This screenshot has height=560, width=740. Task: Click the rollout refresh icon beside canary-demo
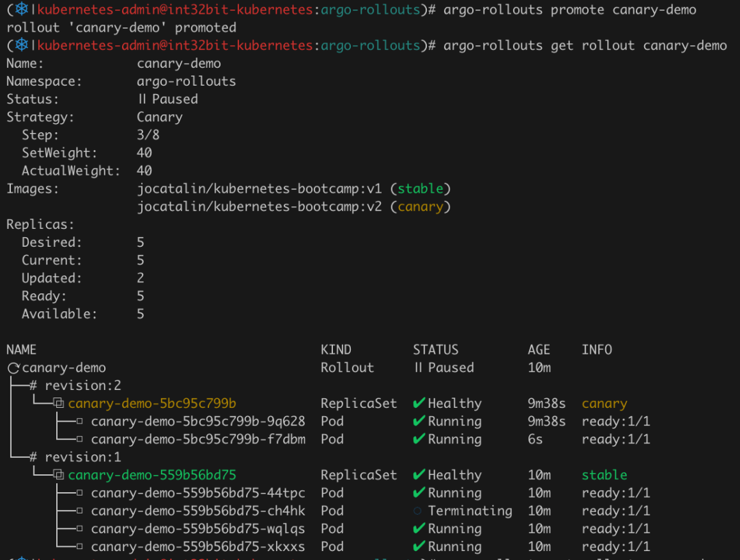(x=13, y=368)
